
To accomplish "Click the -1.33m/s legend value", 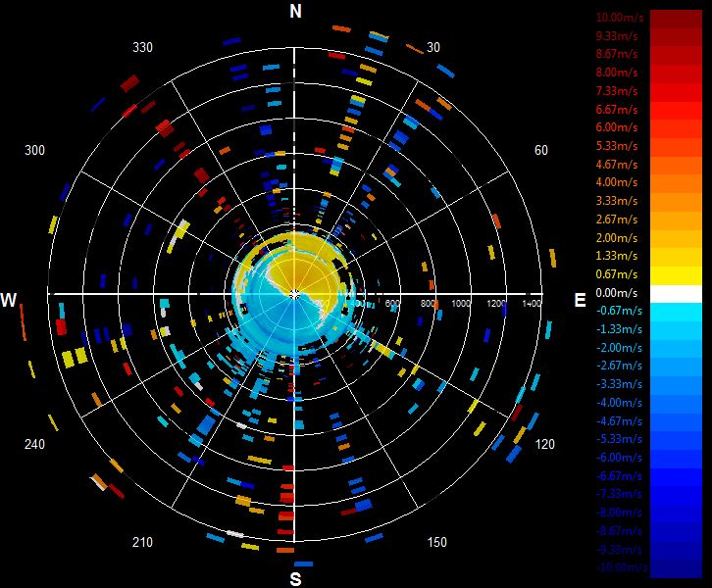I will [x=619, y=329].
